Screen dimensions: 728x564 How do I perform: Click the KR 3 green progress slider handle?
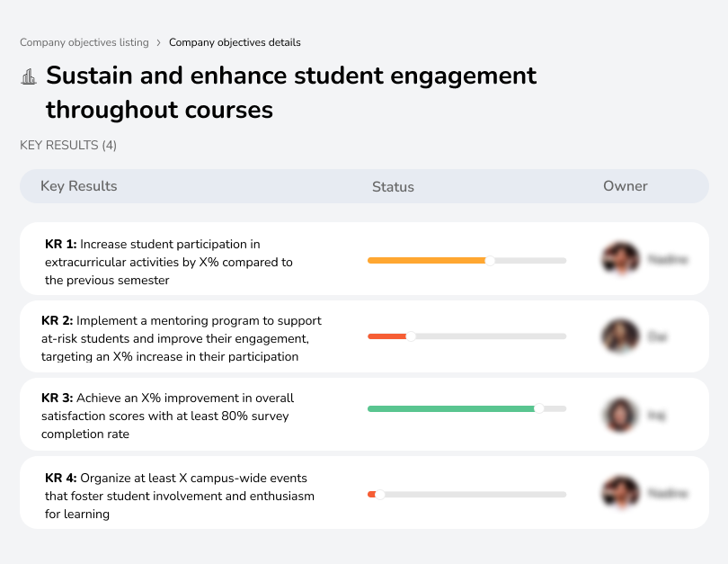point(539,408)
